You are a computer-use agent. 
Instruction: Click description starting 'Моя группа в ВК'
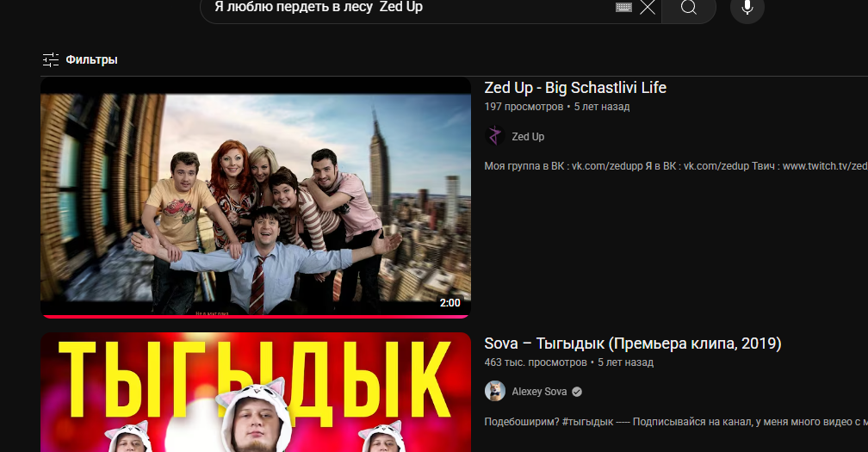pos(676,166)
